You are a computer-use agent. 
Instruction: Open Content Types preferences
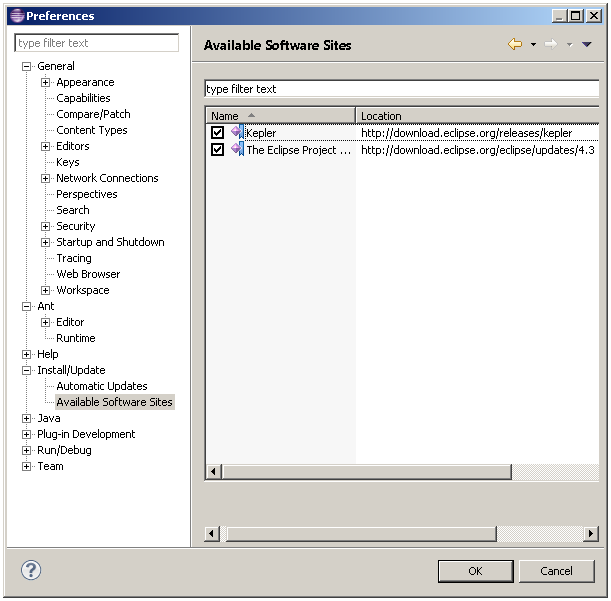coord(92,130)
